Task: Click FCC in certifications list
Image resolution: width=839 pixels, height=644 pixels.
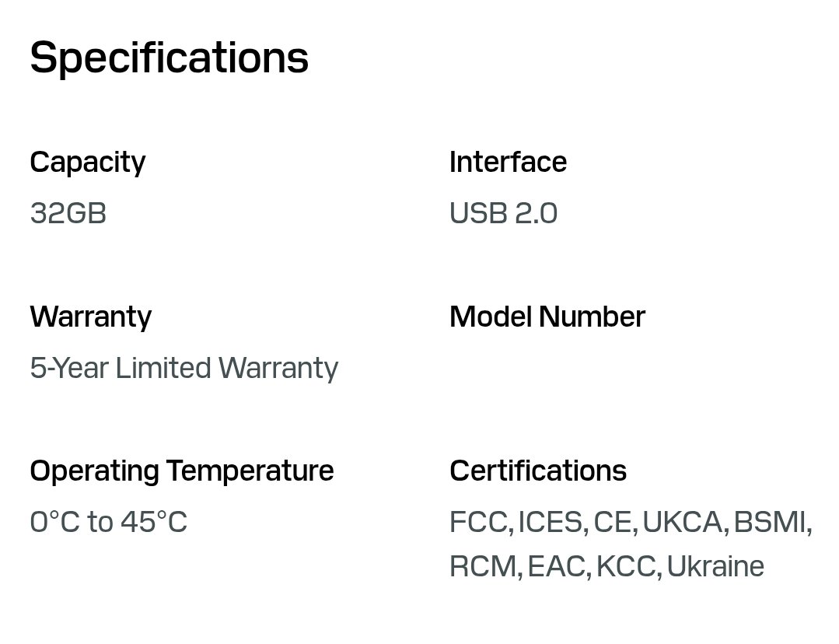Action: (x=478, y=522)
